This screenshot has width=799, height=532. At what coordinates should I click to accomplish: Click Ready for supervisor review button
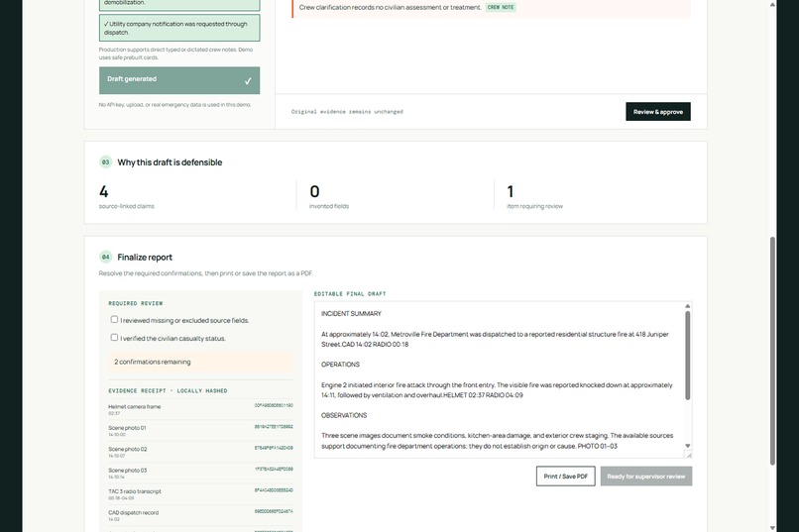(x=645, y=476)
